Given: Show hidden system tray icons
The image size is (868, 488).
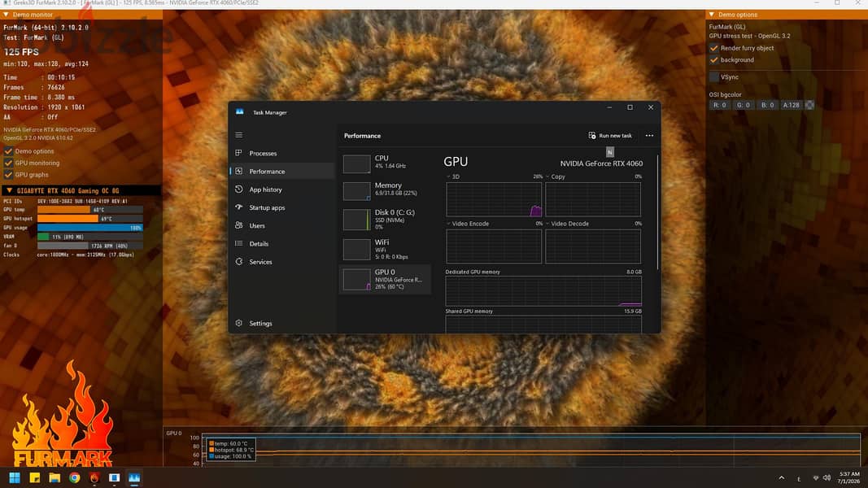Looking at the screenshot, I should coord(781,477).
